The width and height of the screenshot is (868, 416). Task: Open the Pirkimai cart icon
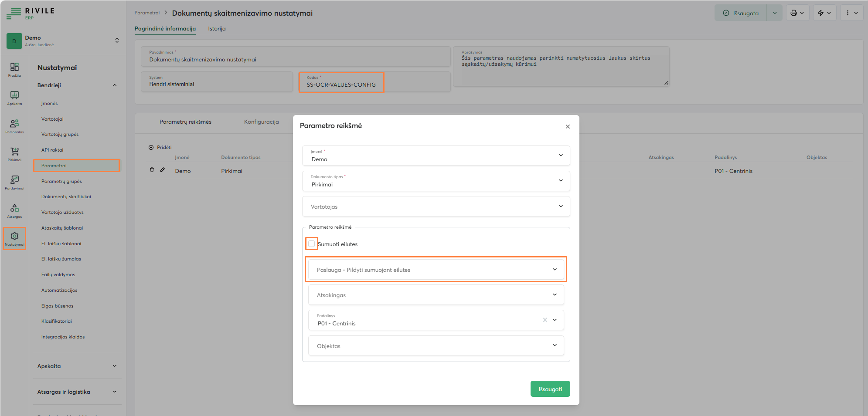coord(14,154)
